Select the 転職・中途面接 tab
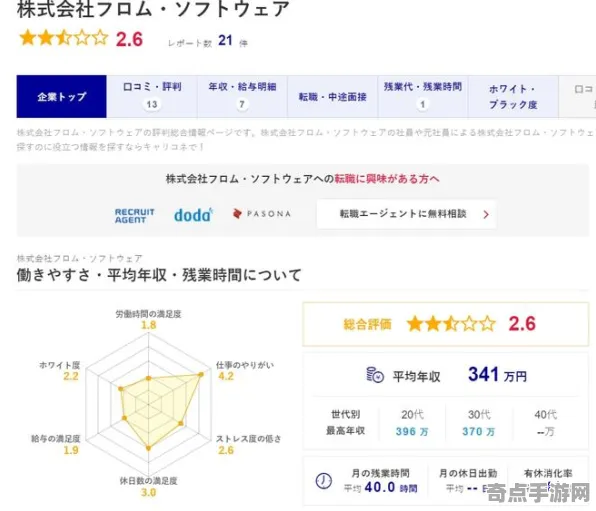This screenshot has width=596, height=511. [333, 97]
